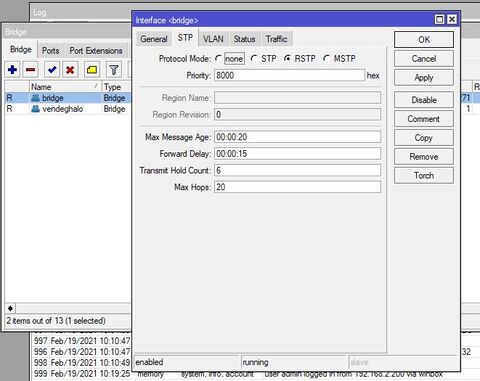Select the vendeghalo row name
The height and width of the screenshot is (381, 480).
pyautogui.click(x=63, y=109)
